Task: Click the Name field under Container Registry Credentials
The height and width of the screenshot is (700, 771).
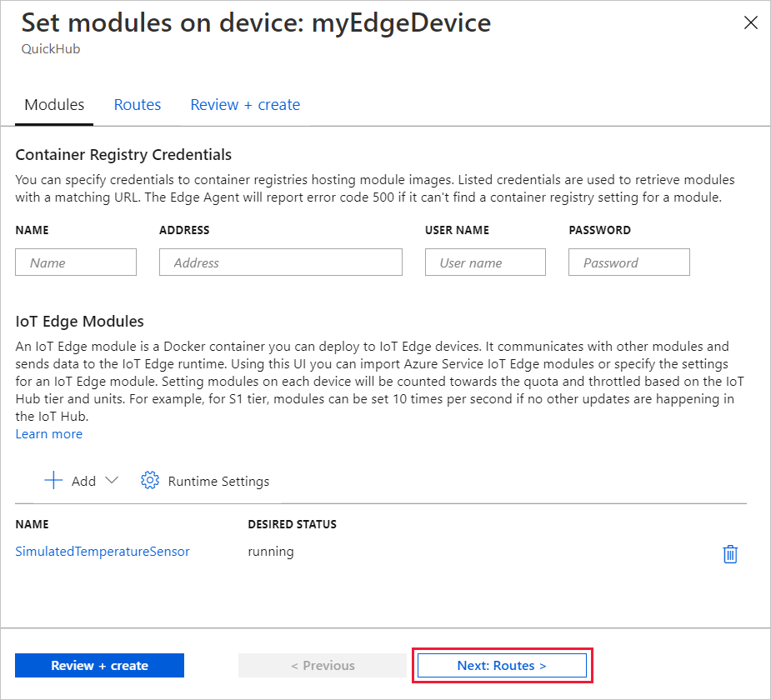Action: (75, 262)
